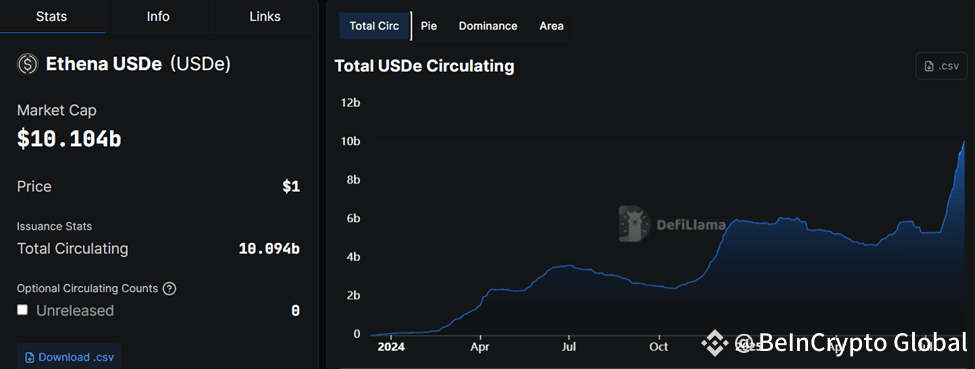Click the Price label
This screenshot has width=975, height=369.
click(x=34, y=187)
